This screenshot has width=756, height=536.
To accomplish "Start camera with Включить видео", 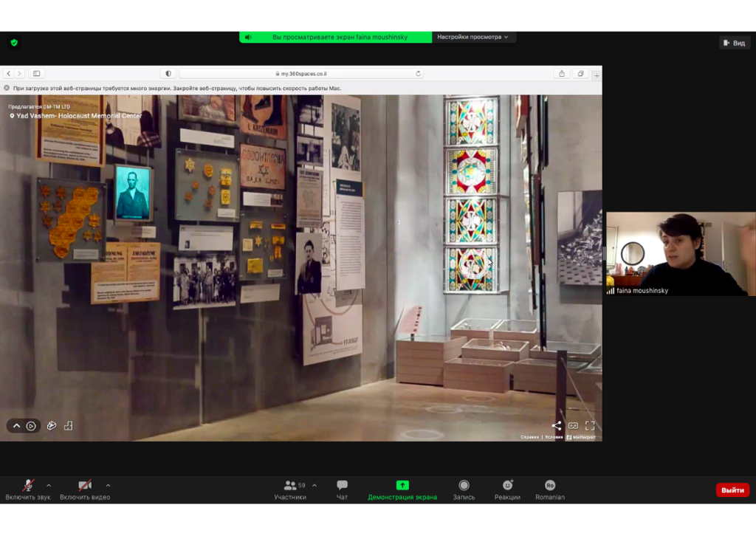I will (x=85, y=489).
